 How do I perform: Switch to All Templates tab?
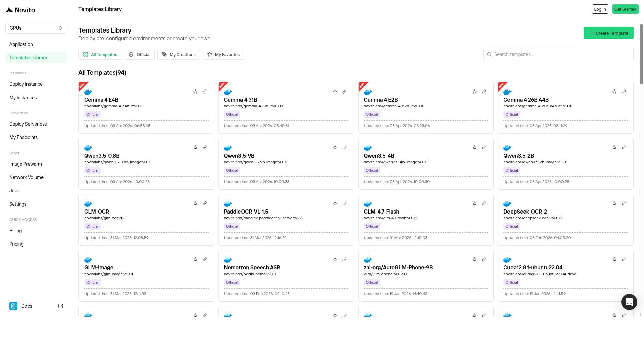(100, 54)
